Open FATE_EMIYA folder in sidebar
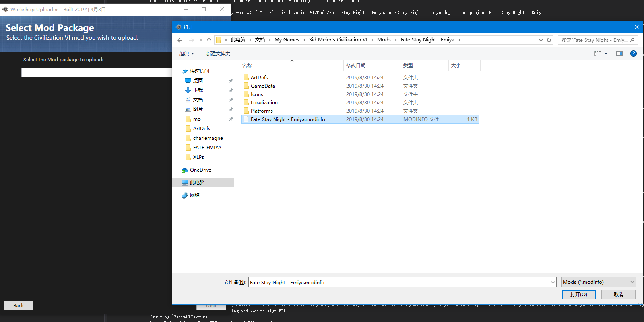 click(x=207, y=147)
